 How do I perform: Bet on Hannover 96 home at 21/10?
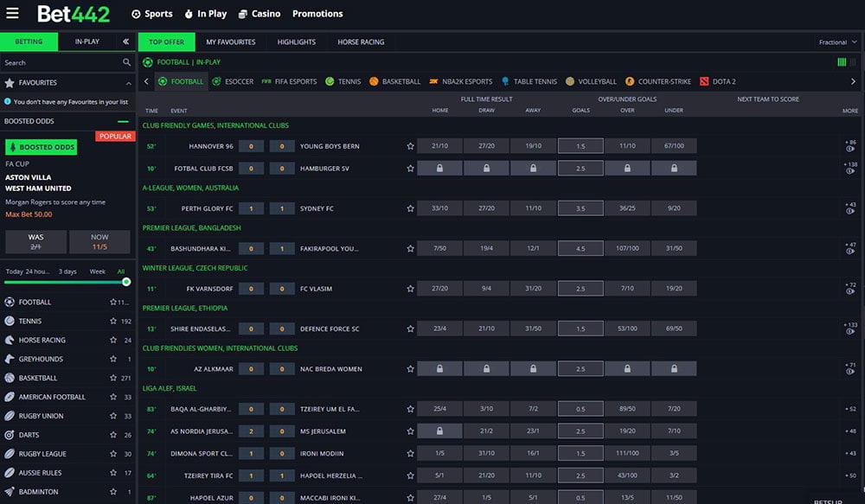tap(439, 146)
